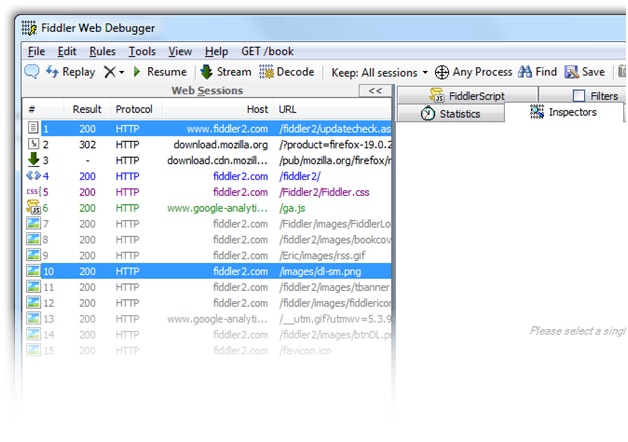Collapse the Web Sessions panel with <<

pyautogui.click(x=375, y=91)
